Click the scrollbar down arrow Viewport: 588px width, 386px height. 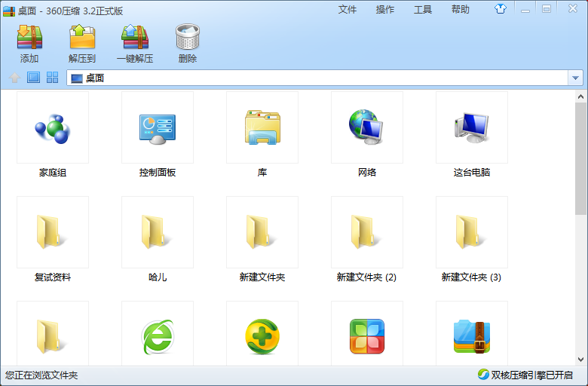click(x=581, y=360)
